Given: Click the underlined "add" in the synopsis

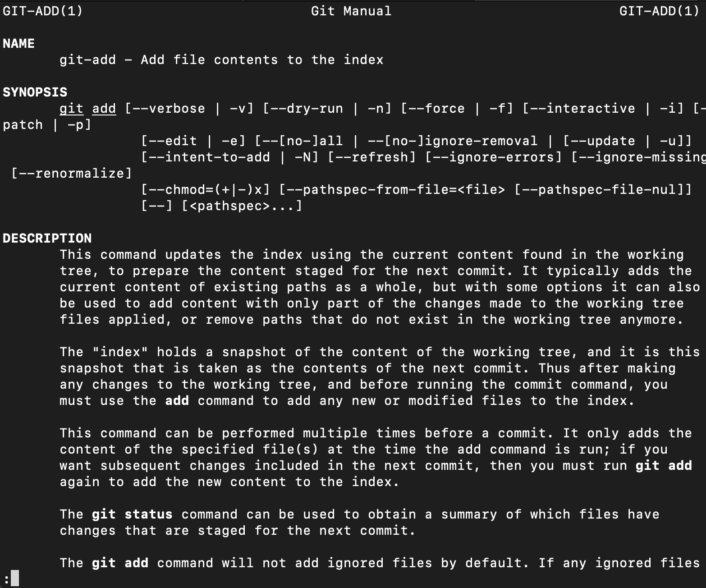Looking at the screenshot, I should (104, 109).
